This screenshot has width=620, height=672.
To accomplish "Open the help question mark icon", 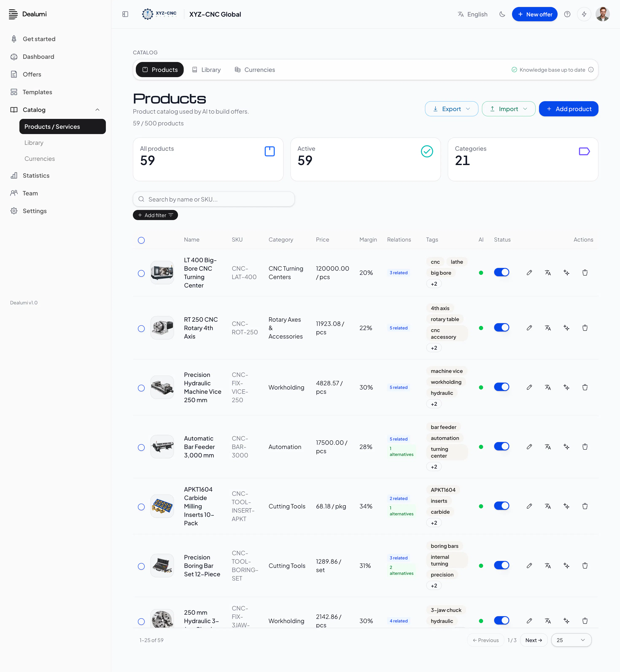I will point(567,14).
